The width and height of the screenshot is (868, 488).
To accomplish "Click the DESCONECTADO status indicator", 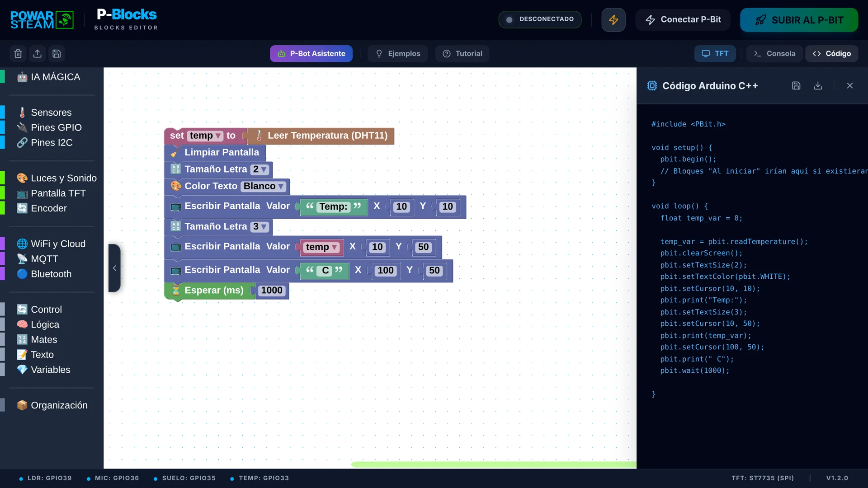I will tap(540, 19).
